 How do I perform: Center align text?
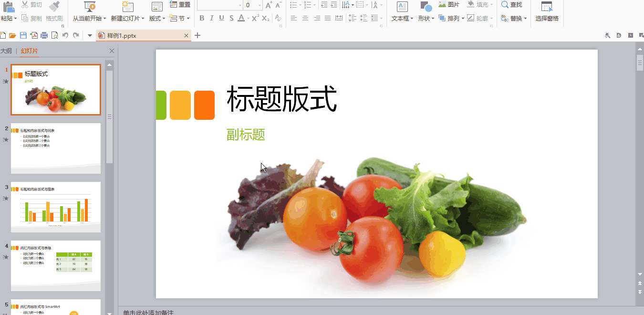pos(306,18)
